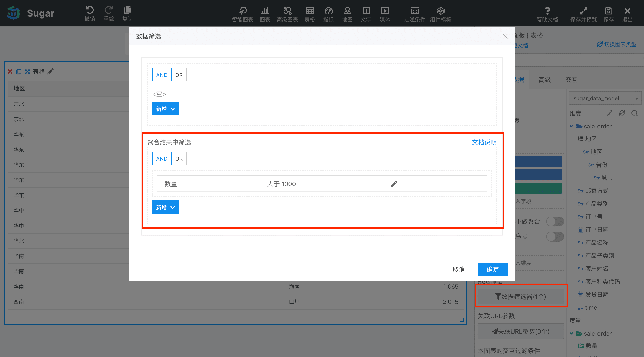Collapse the sale_order folder under 维度
The height and width of the screenshot is (357, 644).
(x=571, y=126)
